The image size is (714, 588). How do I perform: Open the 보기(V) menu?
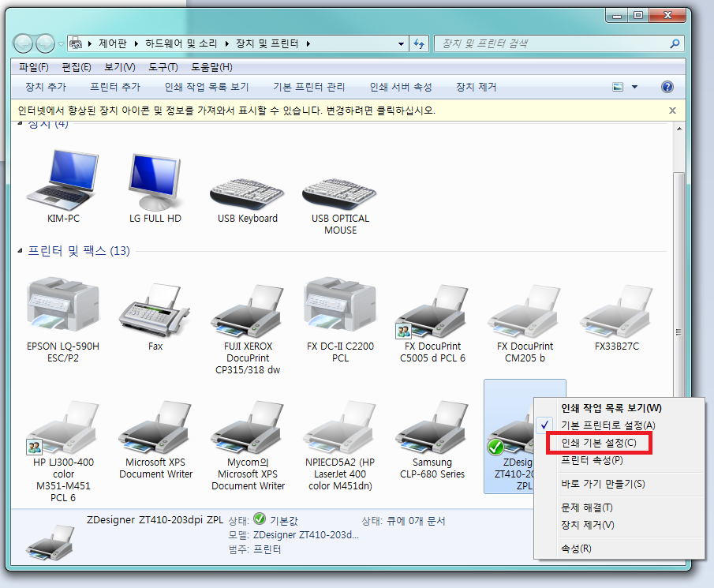click(x=120, y=67)
